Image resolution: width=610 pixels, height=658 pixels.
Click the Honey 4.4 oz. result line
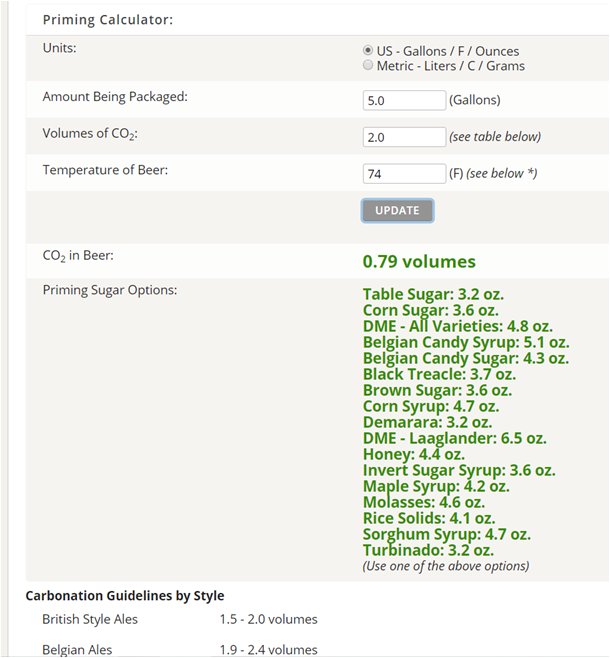click(414, 454)
